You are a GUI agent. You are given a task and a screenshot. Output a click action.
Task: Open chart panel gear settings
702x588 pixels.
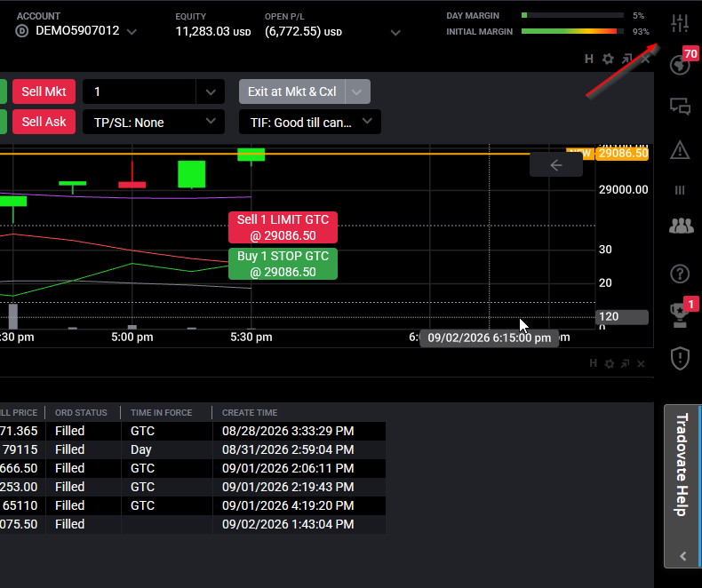pyautogui.click(x=608, y=60)
